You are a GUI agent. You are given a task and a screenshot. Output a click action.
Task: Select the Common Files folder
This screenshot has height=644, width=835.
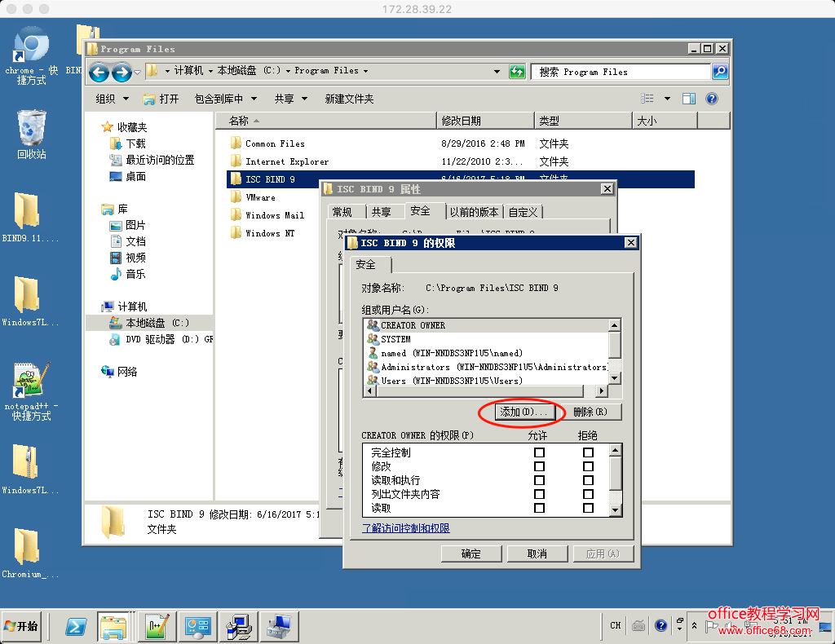point(275,143)
